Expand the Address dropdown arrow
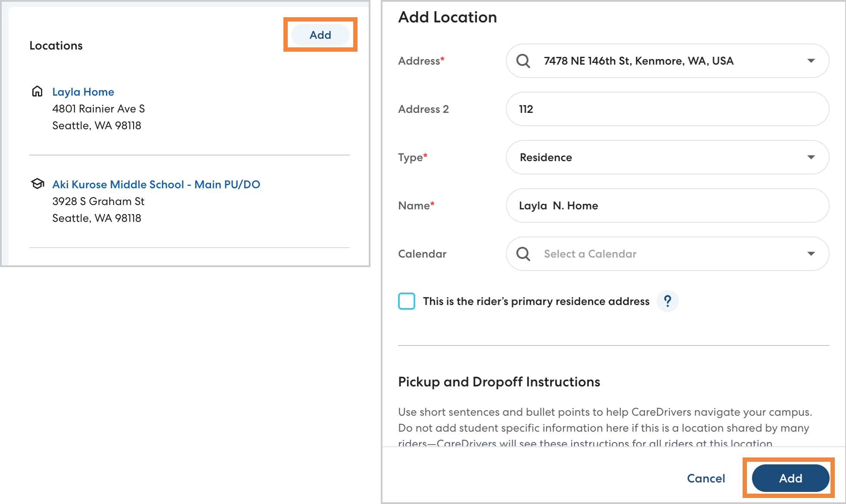The height and width of the screenshot is (504, 846). (x=811, y=61)
